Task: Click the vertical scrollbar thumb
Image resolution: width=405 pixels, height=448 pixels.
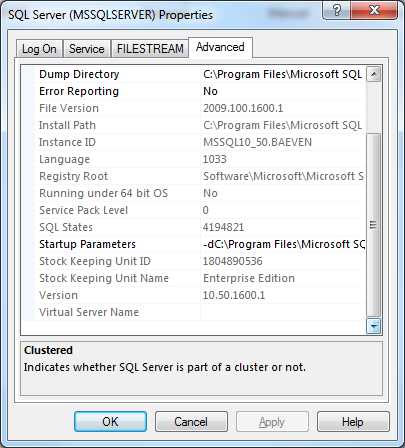Action: (374, 225)
